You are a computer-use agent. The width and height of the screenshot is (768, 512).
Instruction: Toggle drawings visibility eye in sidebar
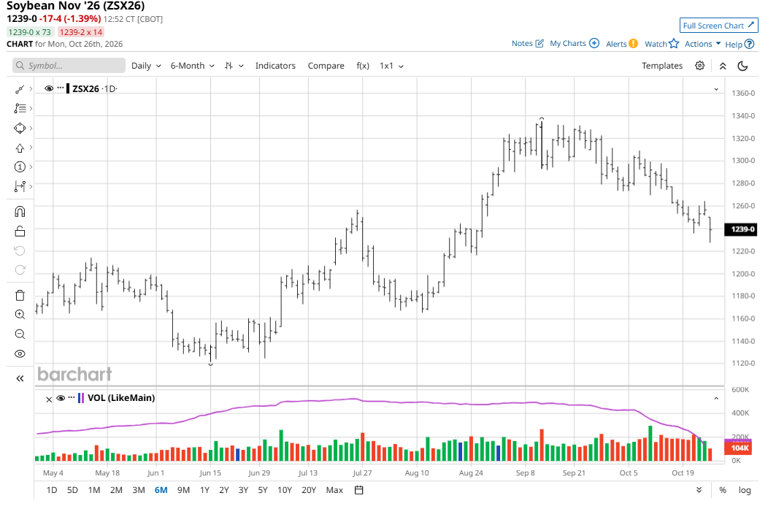(x=20, y=354)
